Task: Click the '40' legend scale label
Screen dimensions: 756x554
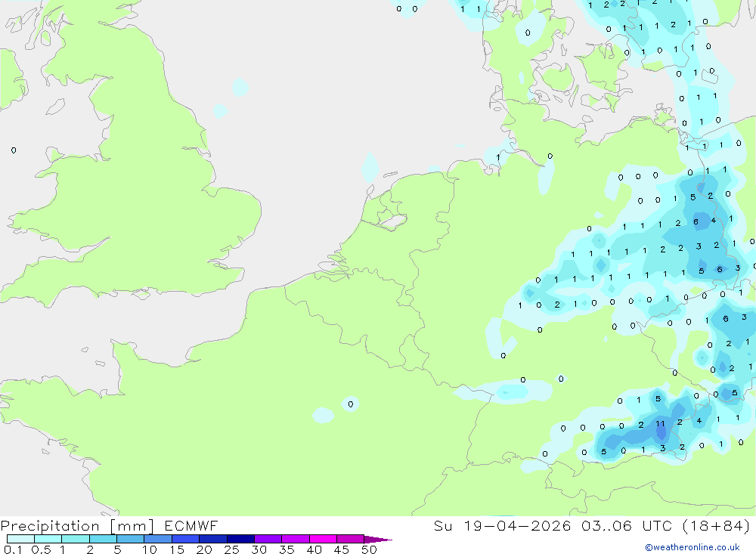Action: [x=314, y=549]
